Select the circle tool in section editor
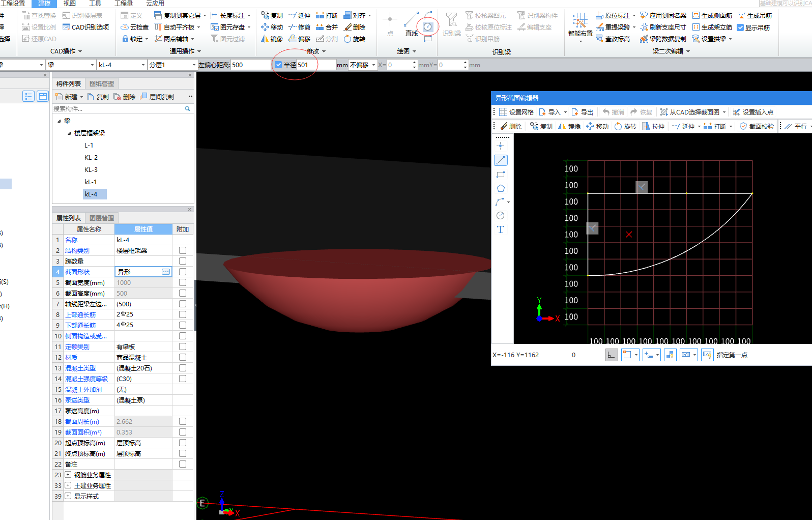The image size is (812, 520). (501, 216)
